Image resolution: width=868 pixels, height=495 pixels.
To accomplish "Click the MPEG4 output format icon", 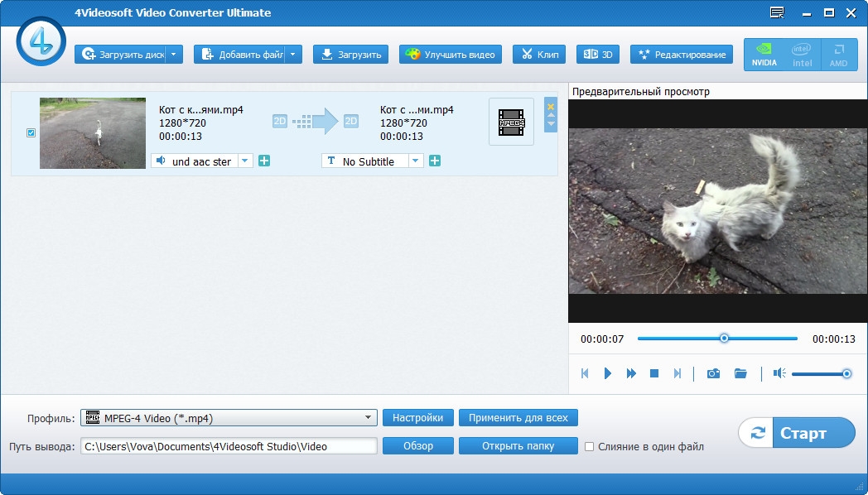I will (x=511, y=122).
